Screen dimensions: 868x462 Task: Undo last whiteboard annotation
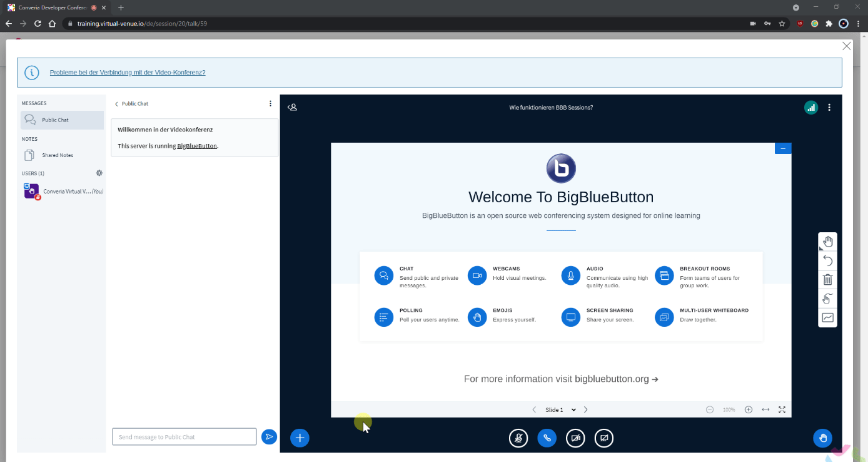pos(827,260)
